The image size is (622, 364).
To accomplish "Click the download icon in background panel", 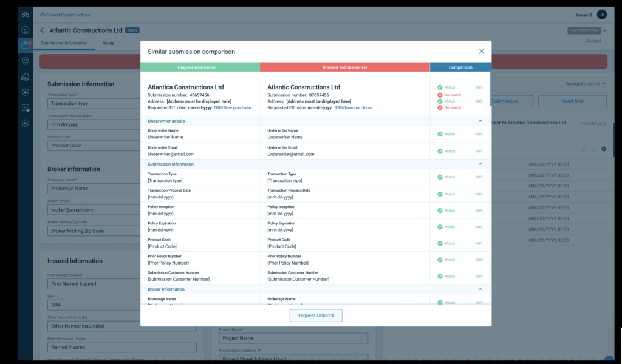I will click(x=594, y=149).
